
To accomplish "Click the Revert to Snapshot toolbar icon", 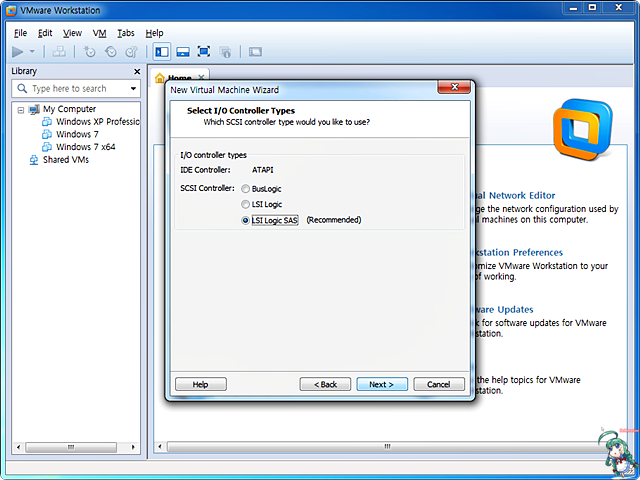I will click(x=111, y=52).
